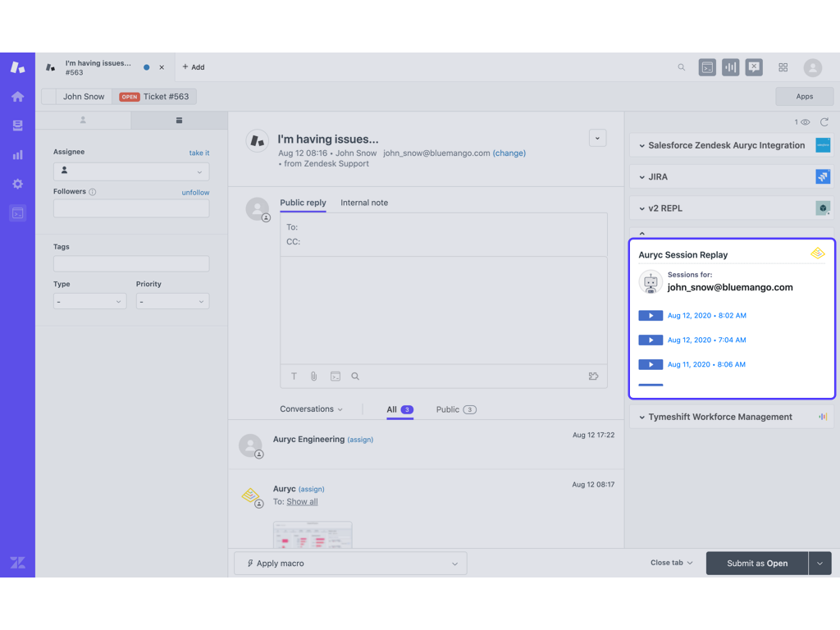The height and width of the screenshot is (630, 840).
Task: Click the Show all recipients link
Action: (302, 502)
